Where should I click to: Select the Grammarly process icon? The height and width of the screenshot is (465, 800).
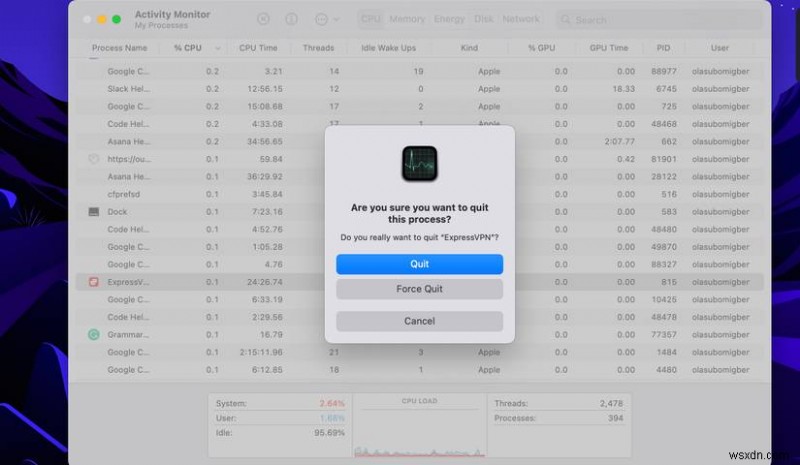click(x=94, y=334)
